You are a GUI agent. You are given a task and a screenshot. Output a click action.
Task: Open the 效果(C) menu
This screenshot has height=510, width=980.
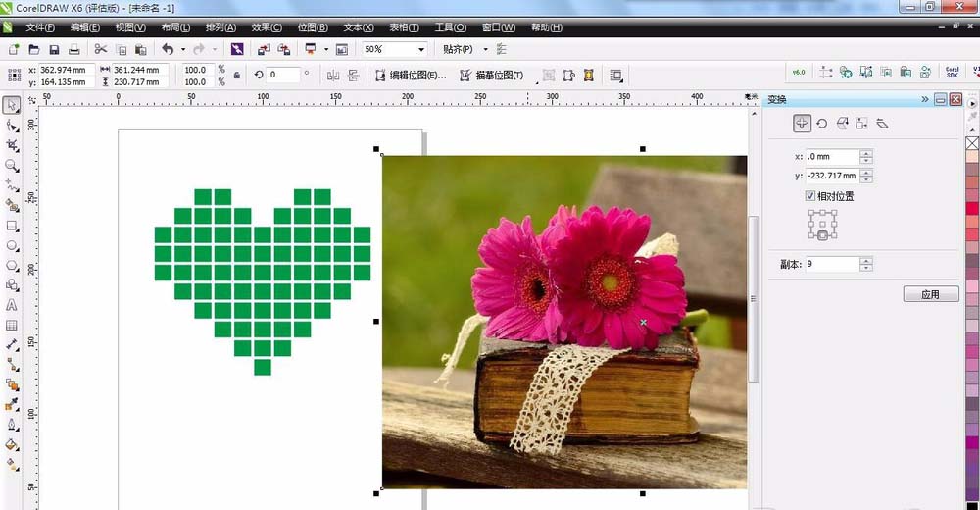click(267, 27)
